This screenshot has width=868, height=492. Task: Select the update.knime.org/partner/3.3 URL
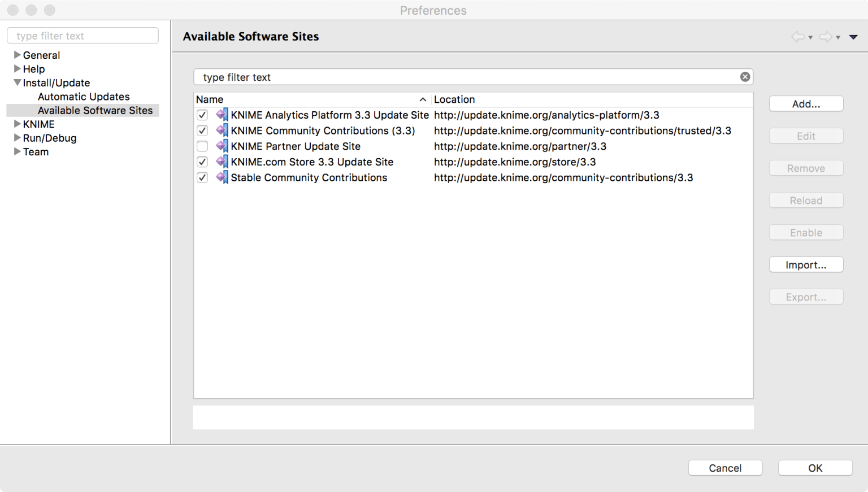coord(520,146)
